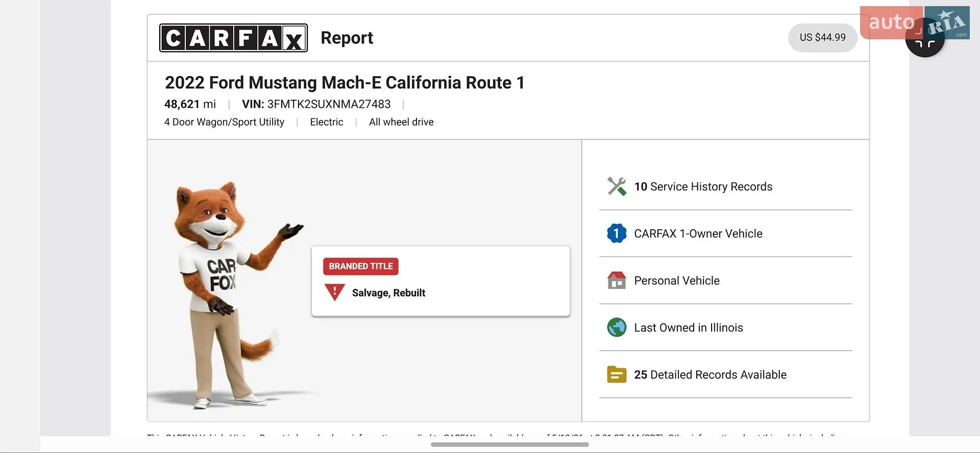
Task: Click the wrench service history icon
Action: [617, 186]
